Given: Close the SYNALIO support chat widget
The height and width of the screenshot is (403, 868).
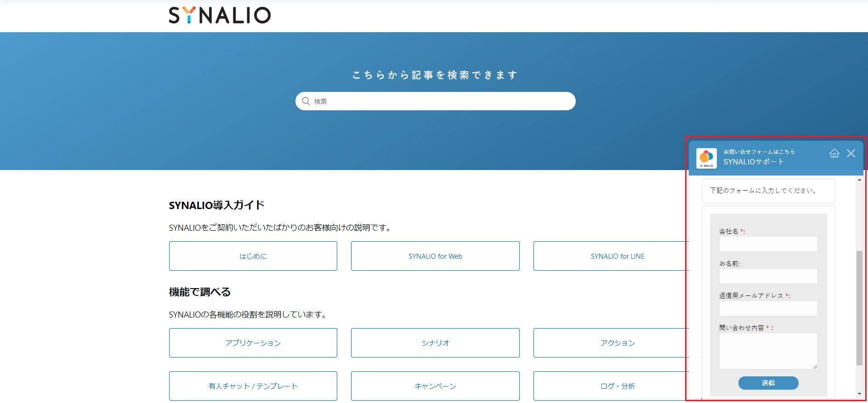Looking at the screenshot, I should [x=851, y=153].
